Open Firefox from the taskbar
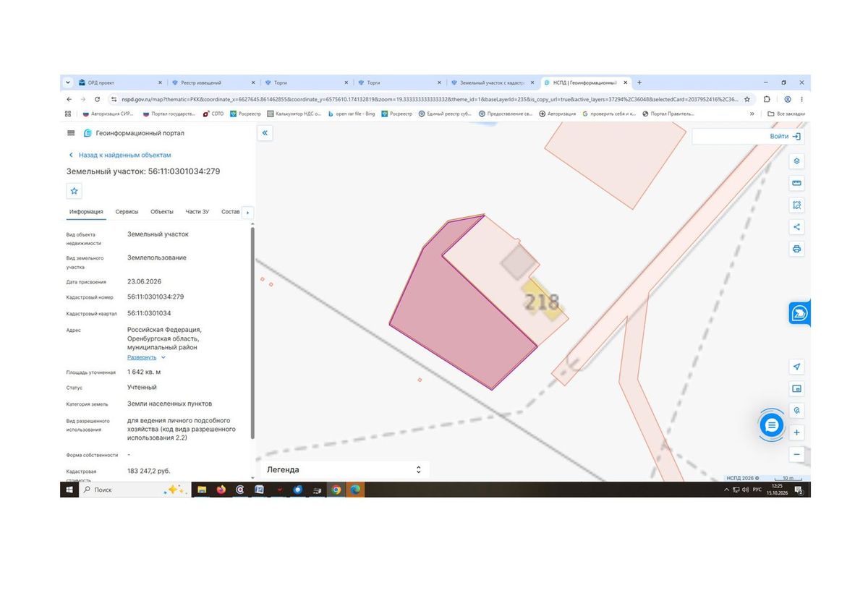Image resolution: width=868 pixels, height=614 pixels. (x=221, y=490)
